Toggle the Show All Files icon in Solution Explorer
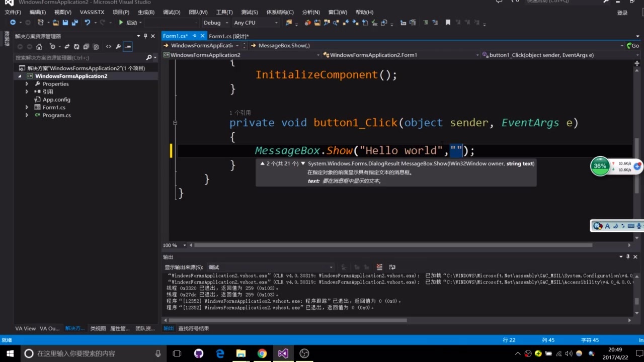Screen dimensions: 644x362 point(96,47)
